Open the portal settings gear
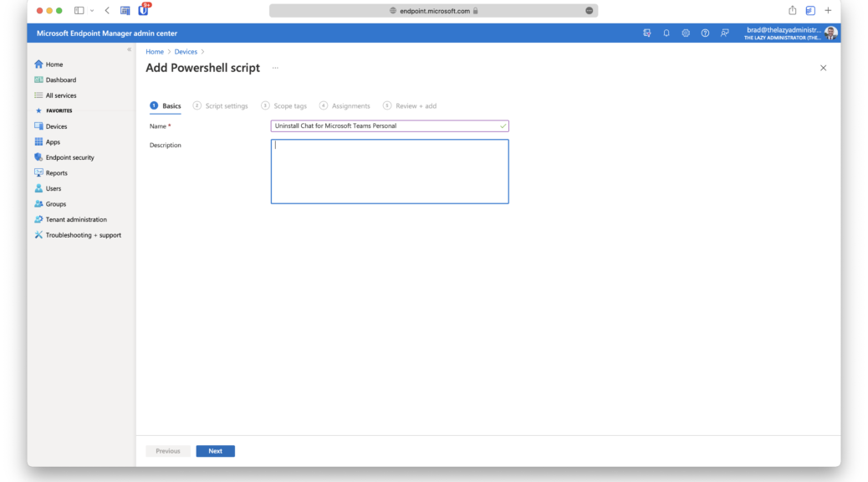 tap(686, 33)
